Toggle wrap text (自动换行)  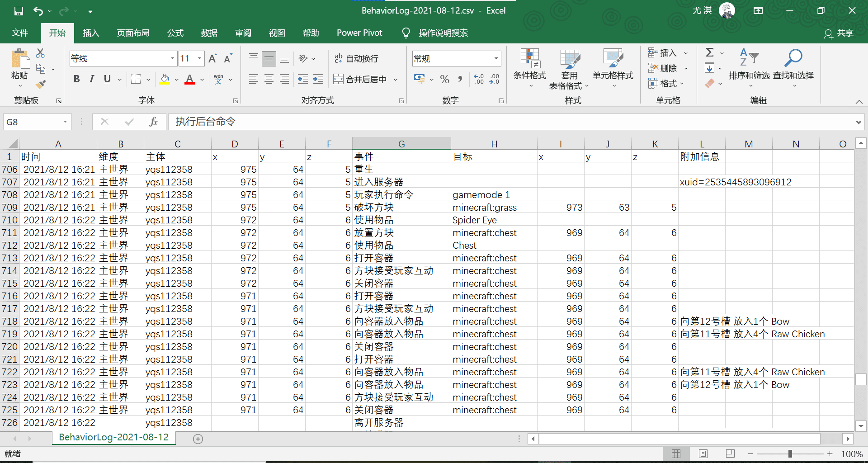356,59
